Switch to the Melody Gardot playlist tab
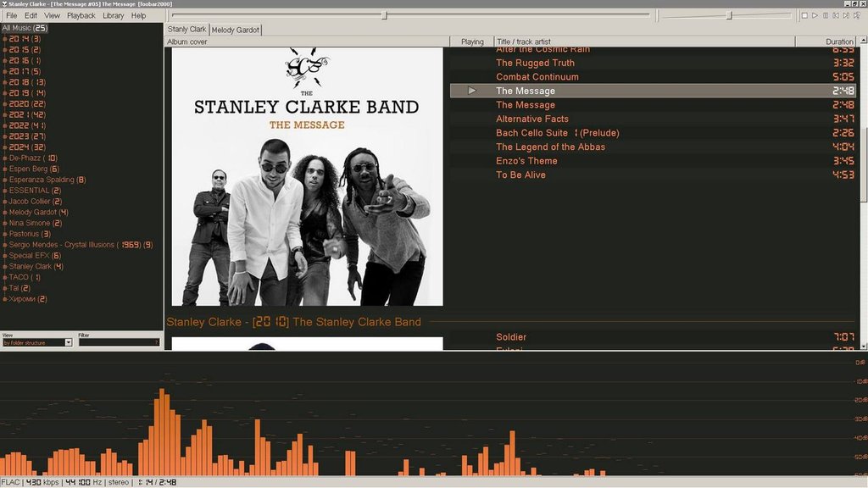Screen dimensions: 868x488 236,30
